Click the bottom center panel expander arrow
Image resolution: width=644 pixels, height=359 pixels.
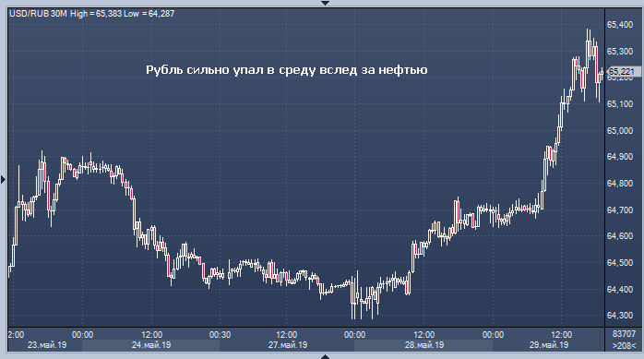click(325, 356)
